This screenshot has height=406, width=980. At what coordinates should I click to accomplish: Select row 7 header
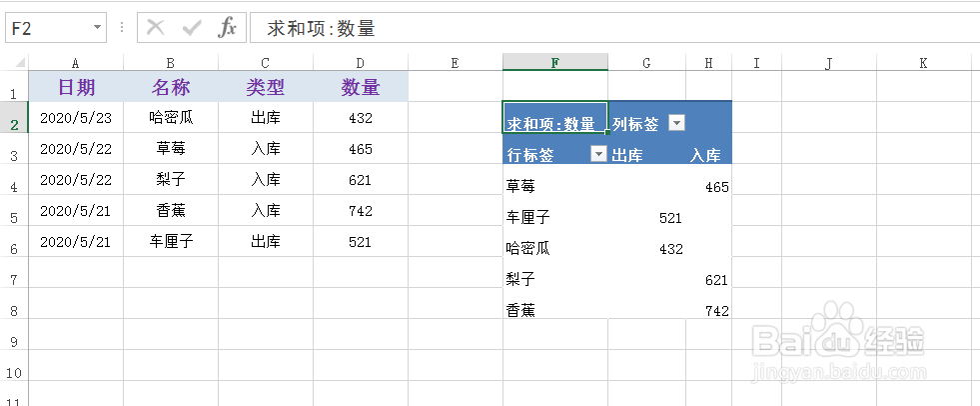coord(14,273)
